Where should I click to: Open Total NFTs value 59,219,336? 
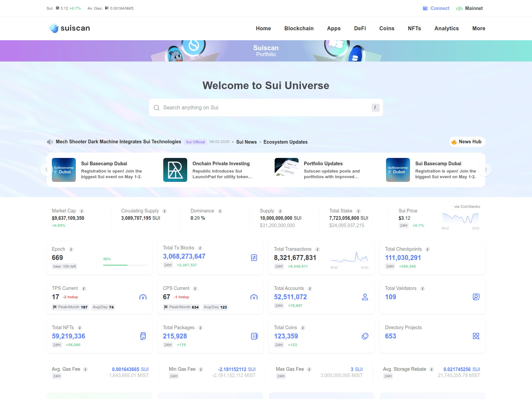pos(68,336)
